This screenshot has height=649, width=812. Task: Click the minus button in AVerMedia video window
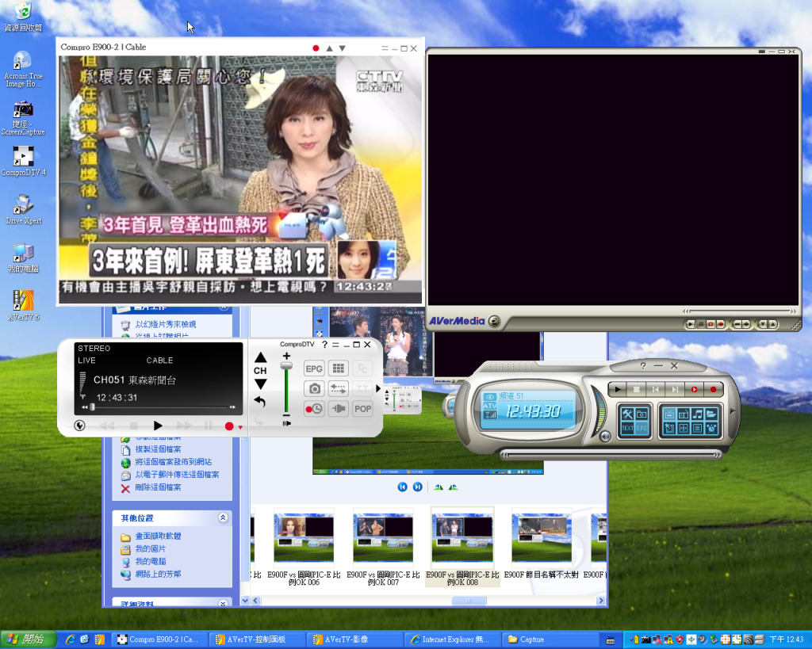coord(737,325)
